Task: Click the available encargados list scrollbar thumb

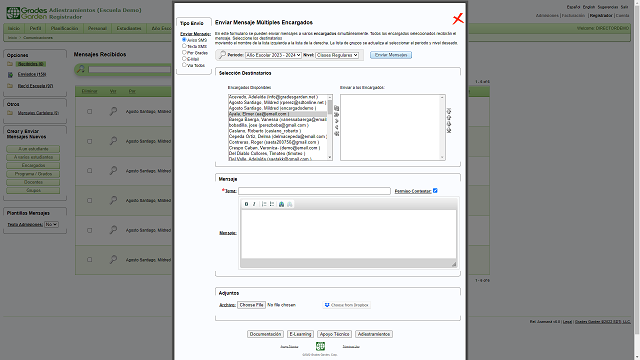Action: [x=330, y=107]
